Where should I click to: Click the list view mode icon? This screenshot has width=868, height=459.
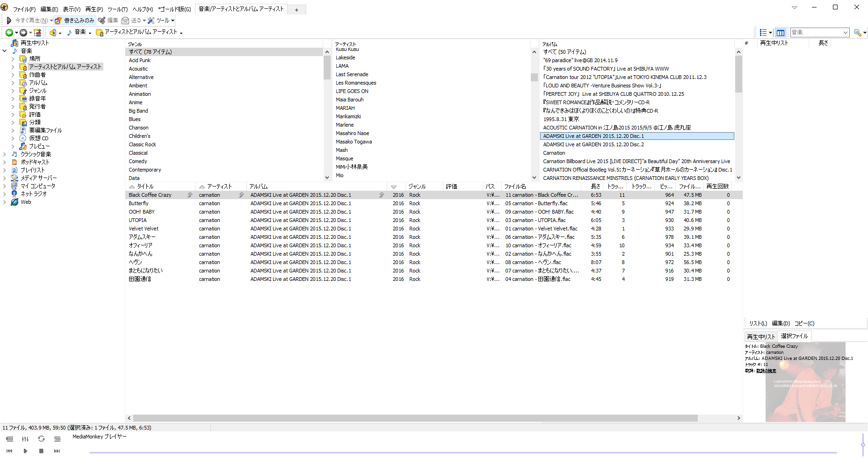pyautogui.click(x=763, y=32)
